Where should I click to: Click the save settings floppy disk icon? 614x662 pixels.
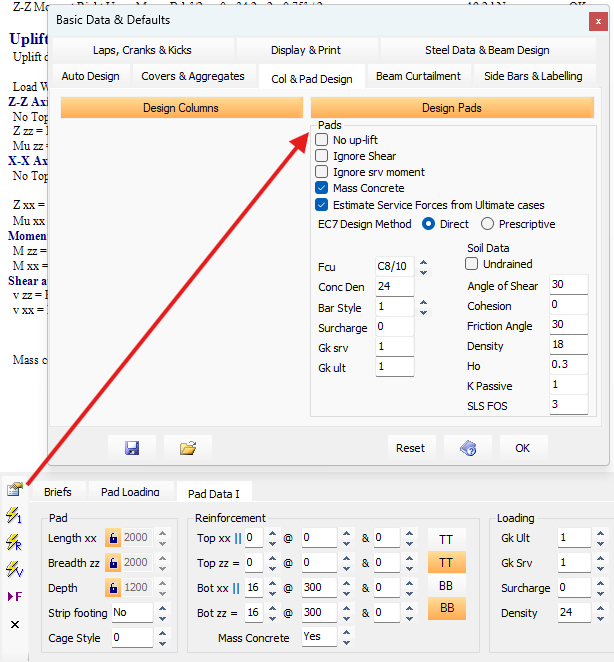click(x=132, y=448)
